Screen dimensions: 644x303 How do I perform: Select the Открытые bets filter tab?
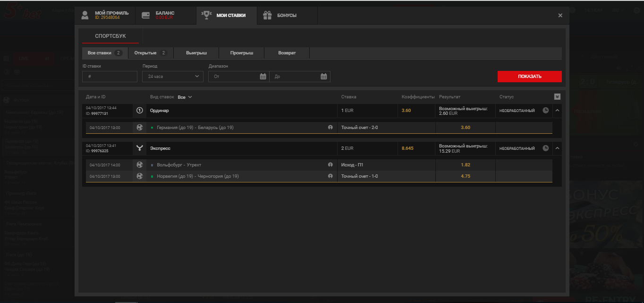[150, 53]
